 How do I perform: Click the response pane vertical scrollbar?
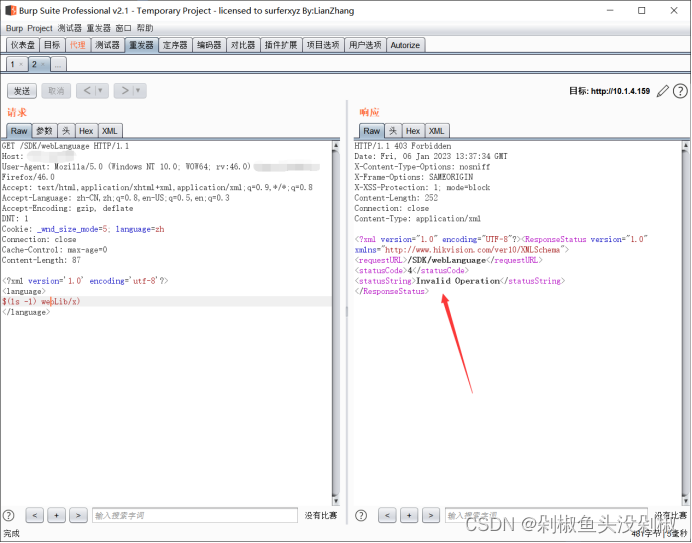tap(685, 322)
